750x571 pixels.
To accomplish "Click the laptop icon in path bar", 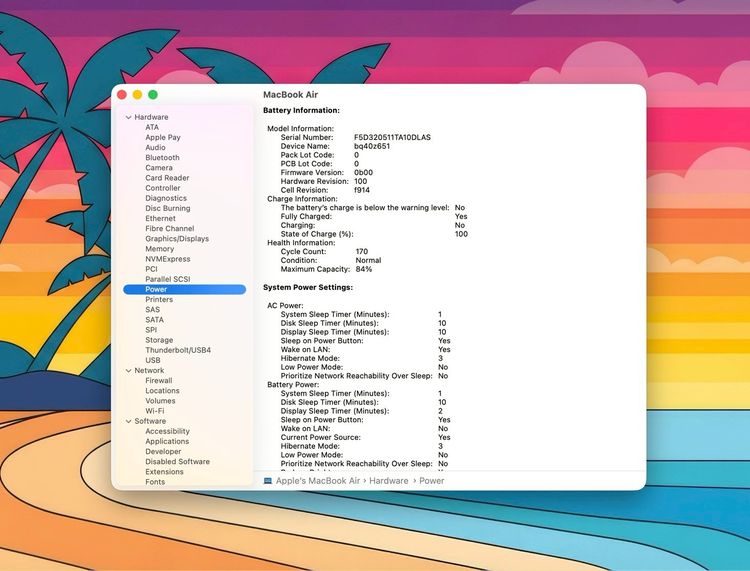I will (x=268, y=481).
